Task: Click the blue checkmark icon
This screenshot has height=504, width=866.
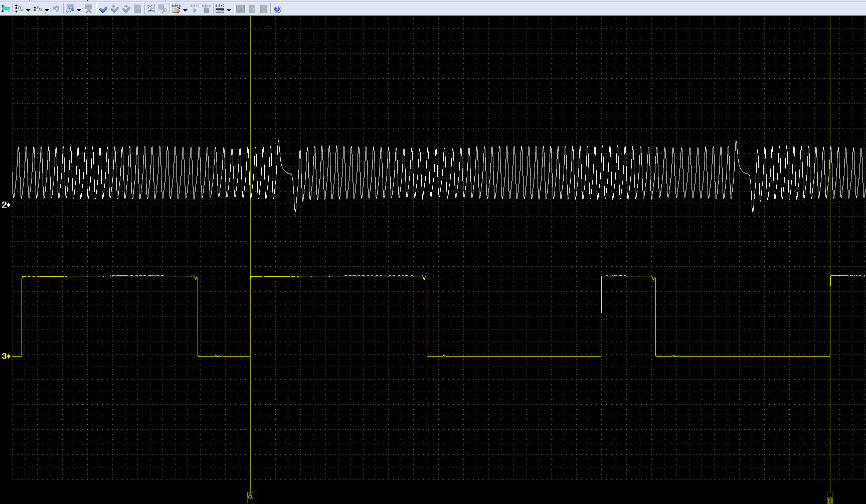Action: pos(103,10)
